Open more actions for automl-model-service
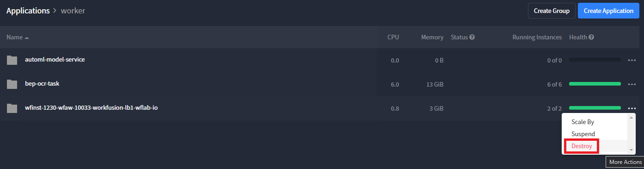Screen dimensions: 644x169 (x=632, y=60)
